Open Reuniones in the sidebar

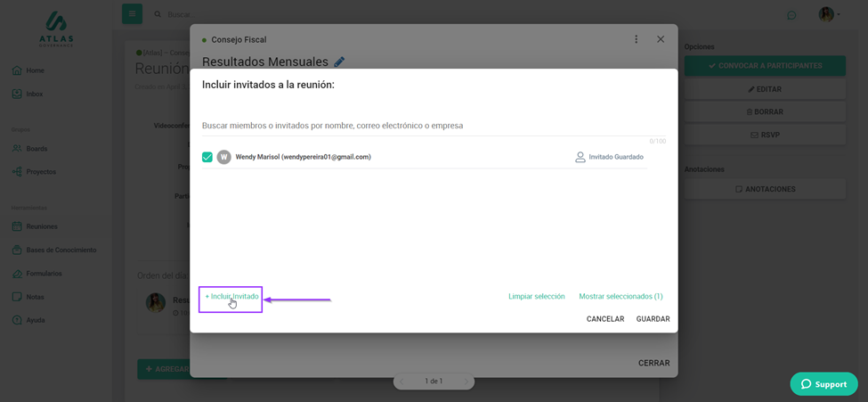pos(41,226)
